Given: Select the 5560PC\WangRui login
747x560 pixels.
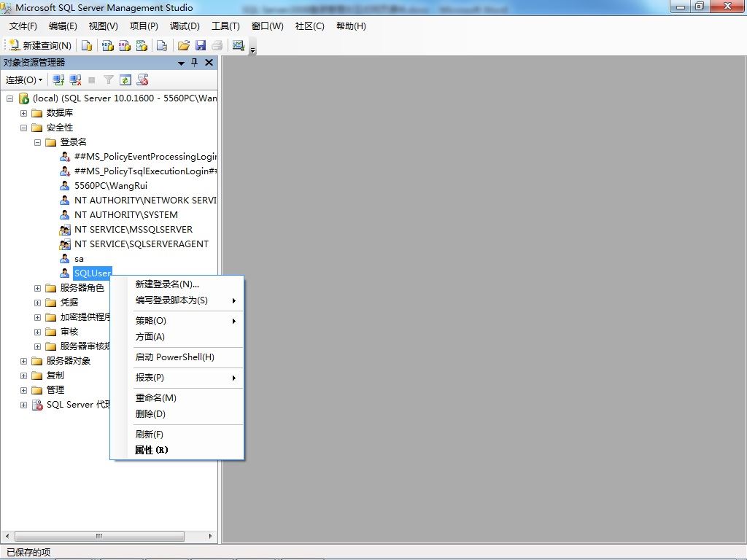Looking at the screenshot, I should 111,186.
